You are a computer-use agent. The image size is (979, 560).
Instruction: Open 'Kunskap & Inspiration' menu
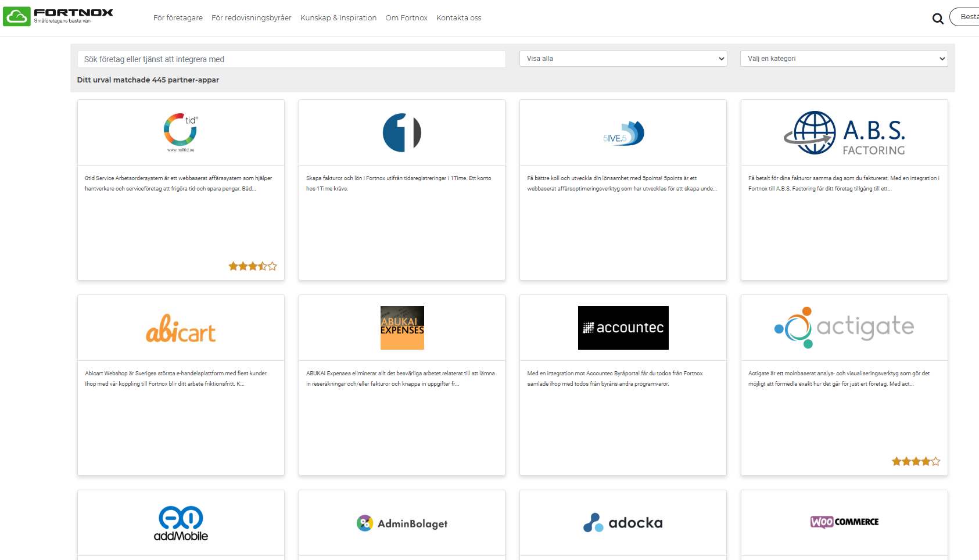[339, 18]
